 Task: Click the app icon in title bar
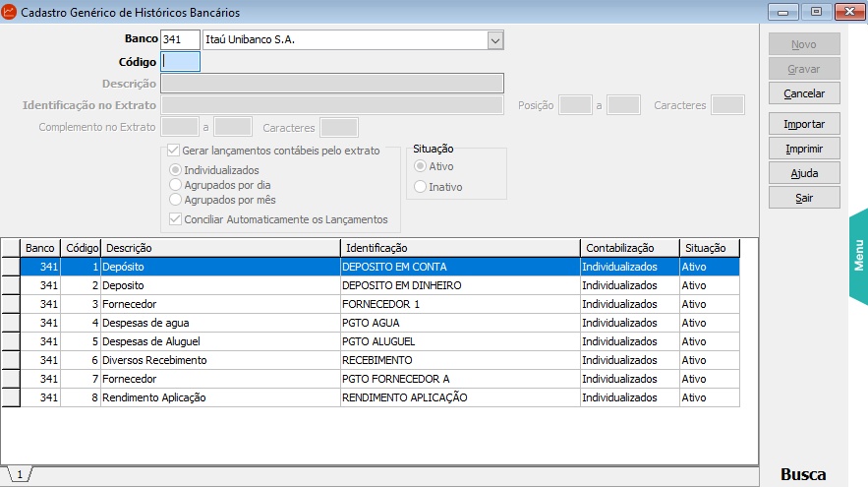point(10,12)
